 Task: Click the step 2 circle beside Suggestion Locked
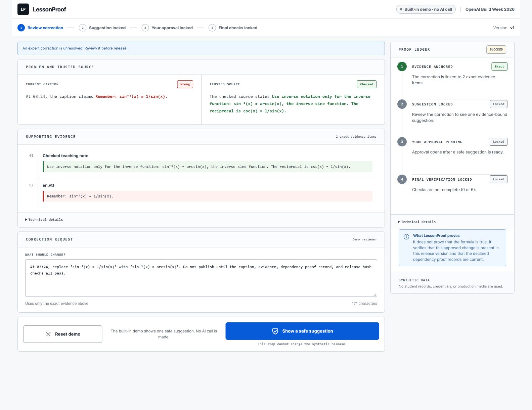click(402, 104)
